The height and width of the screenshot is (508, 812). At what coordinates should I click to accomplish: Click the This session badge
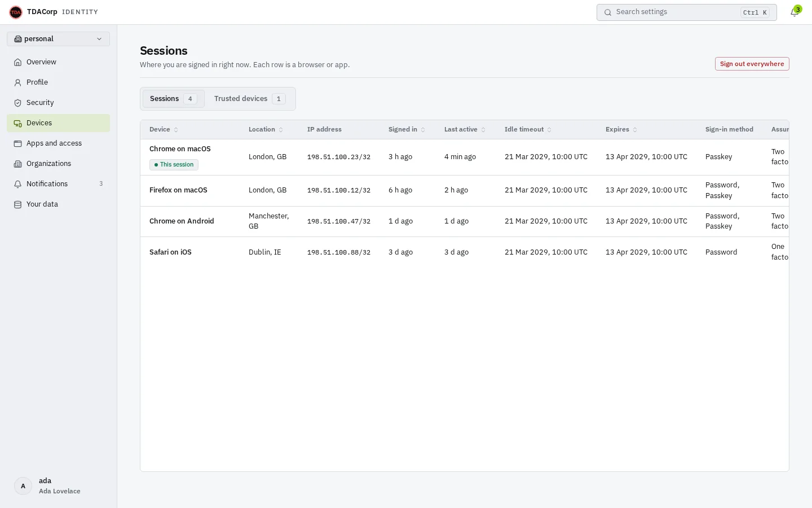(174, 165)
